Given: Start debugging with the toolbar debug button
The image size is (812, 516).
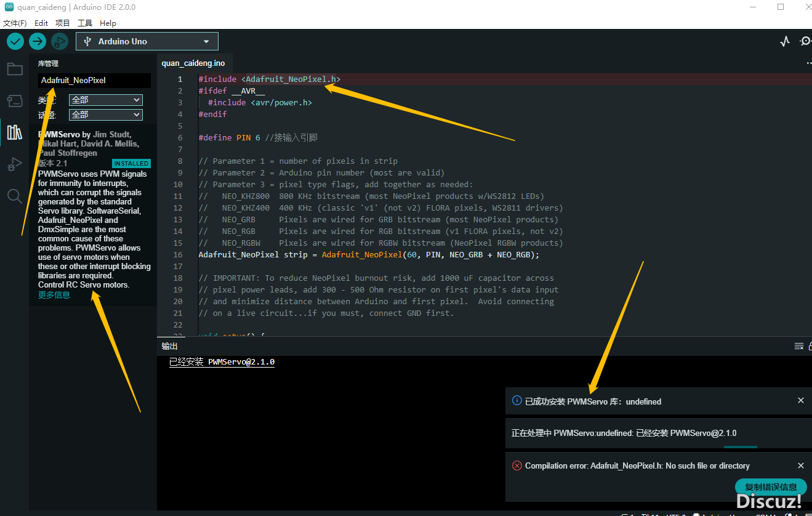Looking at the screenshot, I should pyautogui.click(x=60, y=41).
